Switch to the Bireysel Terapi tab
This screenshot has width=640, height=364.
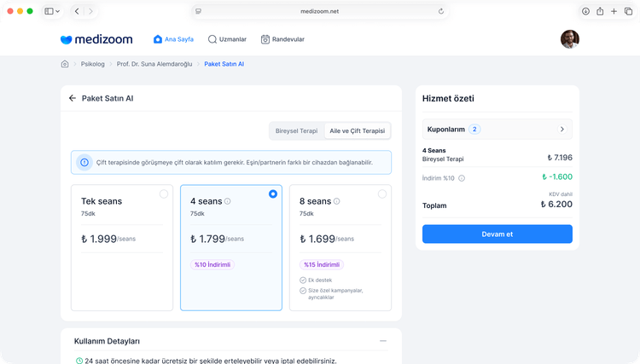(x=296, y=131)
